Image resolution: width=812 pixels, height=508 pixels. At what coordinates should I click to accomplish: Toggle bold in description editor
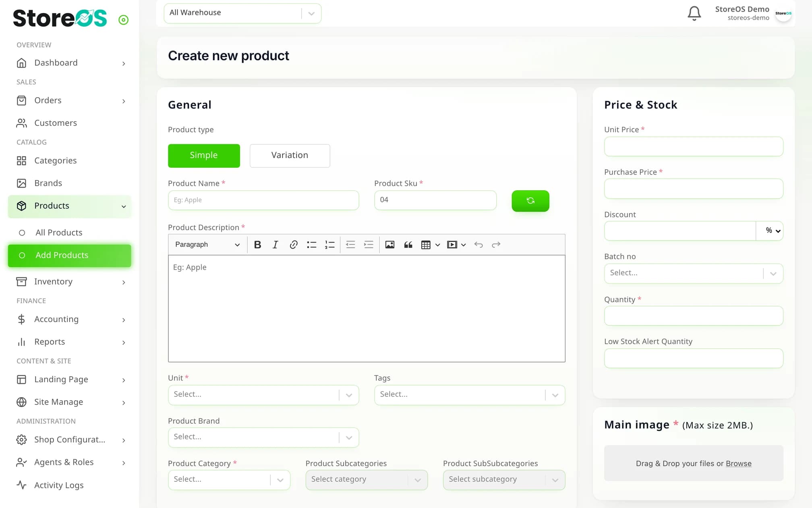click(257, 245)
